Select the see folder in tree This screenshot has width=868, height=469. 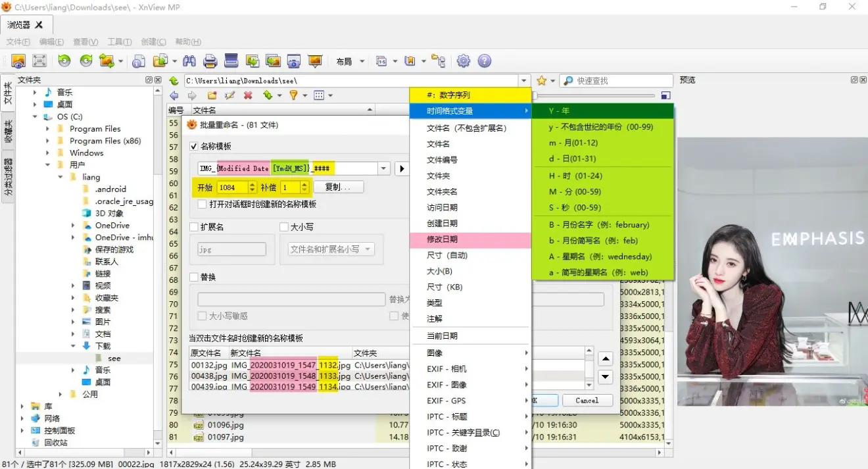tap(114, 358)
